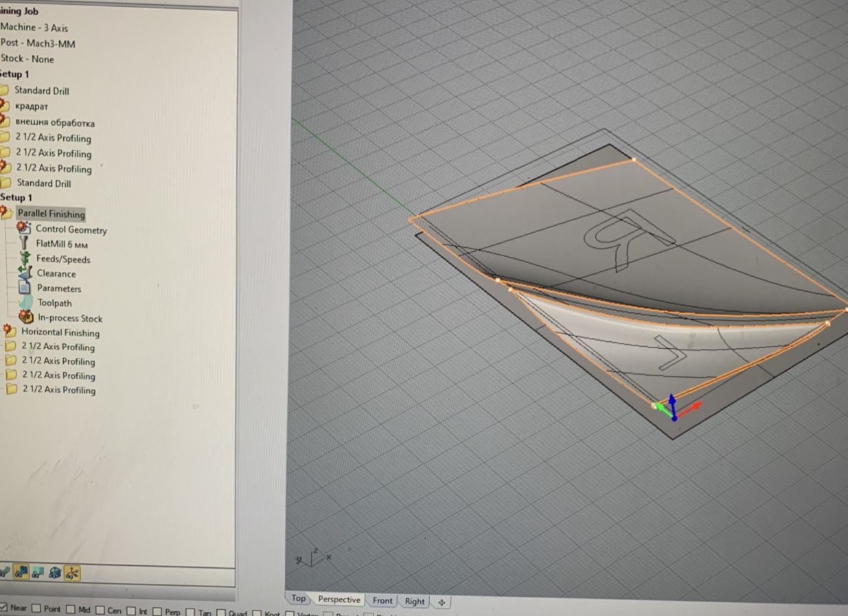848x616 pixels.
Task: Open Feeds/Speeds via its green icon
Action: coord(25,258)
